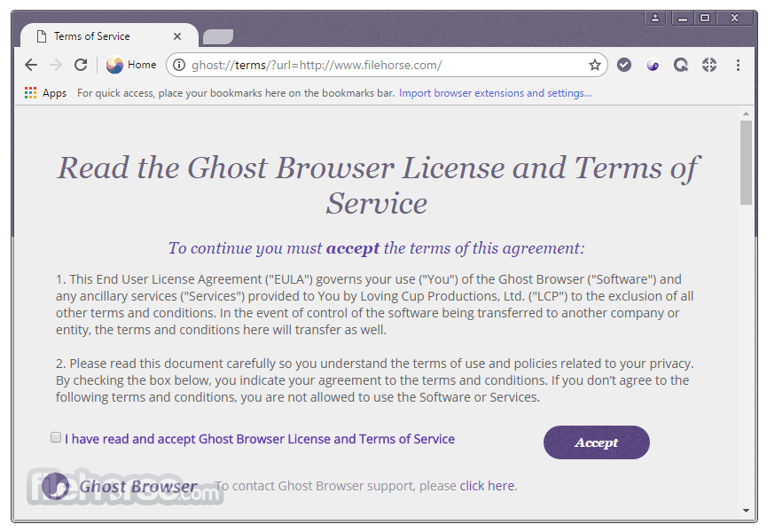Go back to the previous page
The height and width of the screenshot is (532, 767).
coord(31,65)
